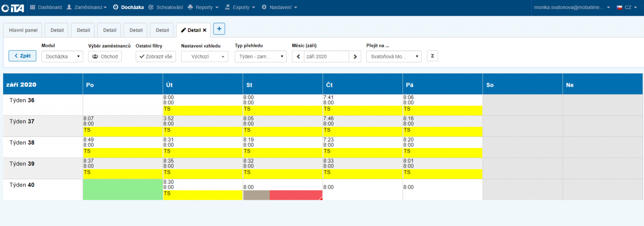Go to next month arrow

click(356, 56)
